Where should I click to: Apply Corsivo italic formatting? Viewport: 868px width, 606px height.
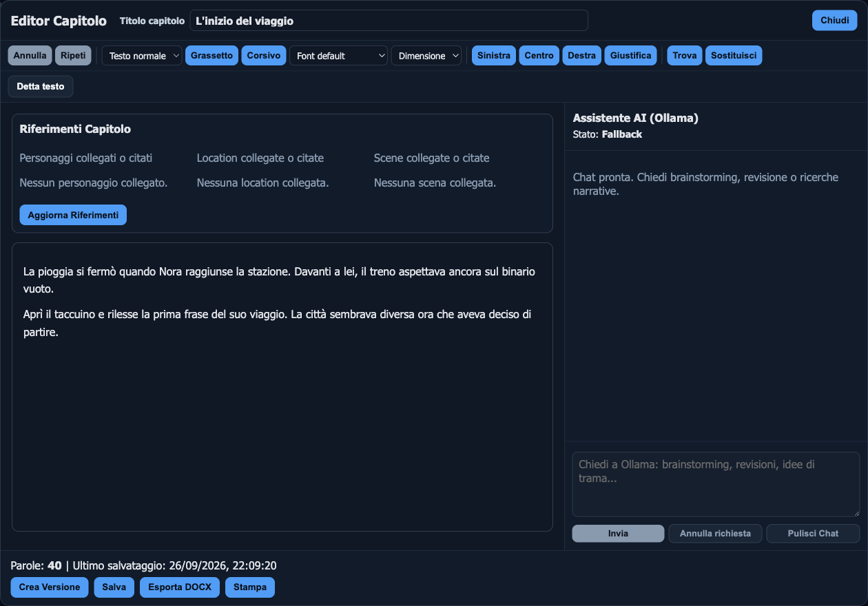coord(264,56)
